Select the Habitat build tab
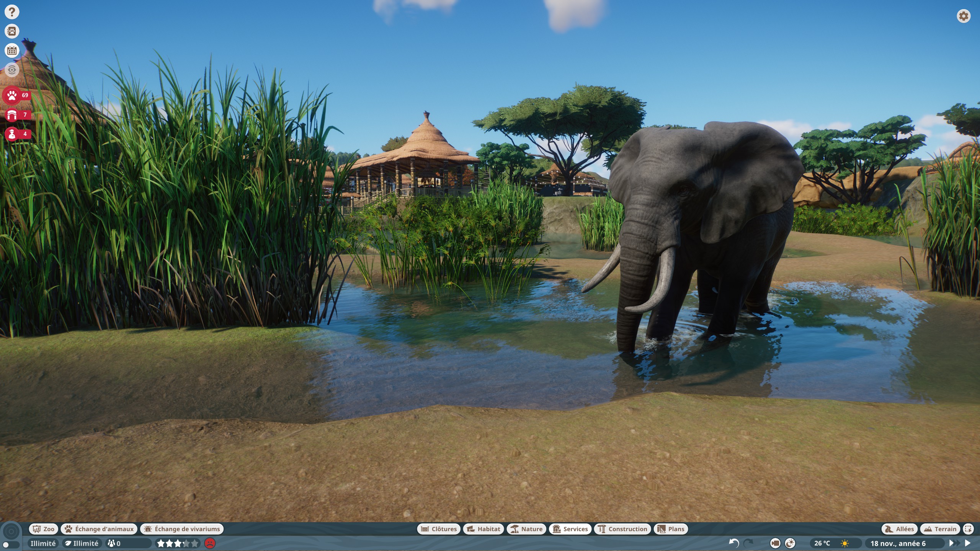Screen dimensions: 980x551 [x=483, y=529]
